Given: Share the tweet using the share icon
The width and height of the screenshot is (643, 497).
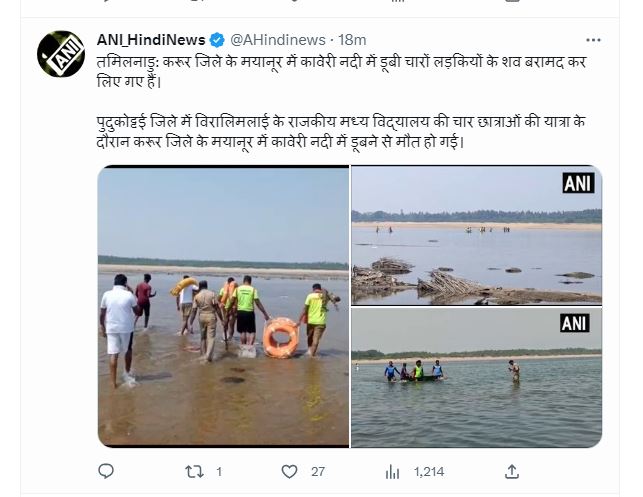Looking at the screenshot, I should tap(511, 470).
